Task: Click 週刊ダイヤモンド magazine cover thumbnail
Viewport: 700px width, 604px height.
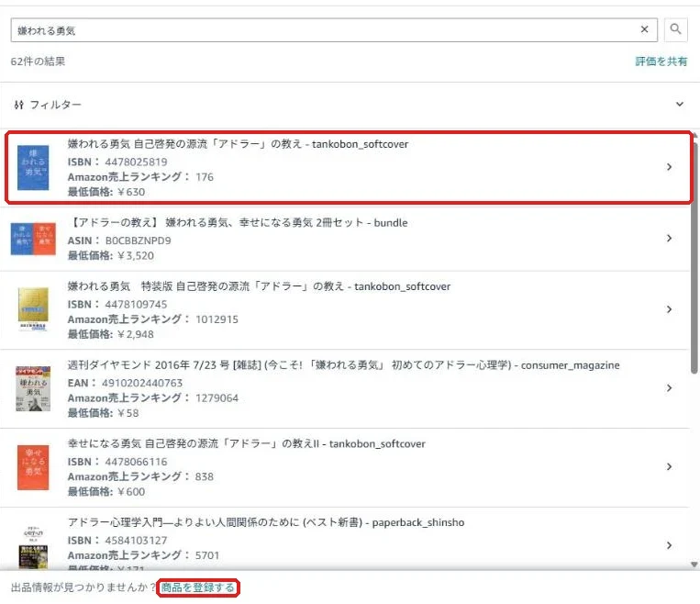Action: click(33, 388)
